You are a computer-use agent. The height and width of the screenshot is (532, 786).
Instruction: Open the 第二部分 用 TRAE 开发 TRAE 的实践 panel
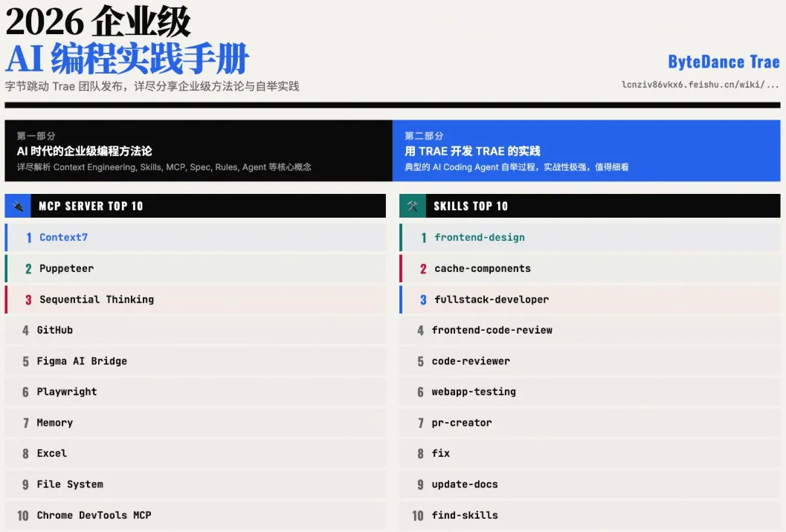pyautogui.click(x=587, y=150)
